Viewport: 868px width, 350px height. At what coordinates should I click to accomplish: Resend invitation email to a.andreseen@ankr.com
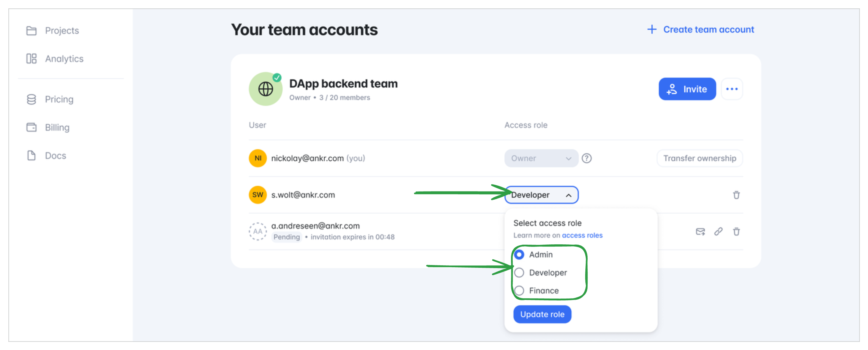click(700, 231)
